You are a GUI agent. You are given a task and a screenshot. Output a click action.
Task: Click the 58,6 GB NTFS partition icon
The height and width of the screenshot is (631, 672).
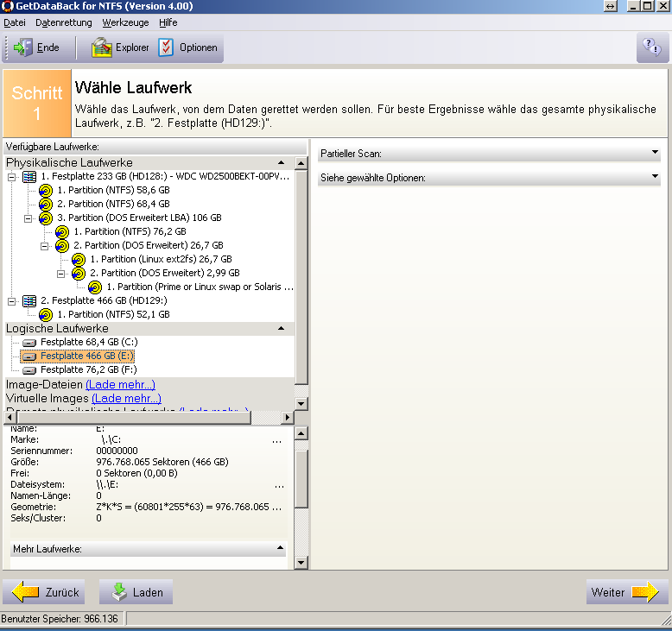(x=46, y=190)
